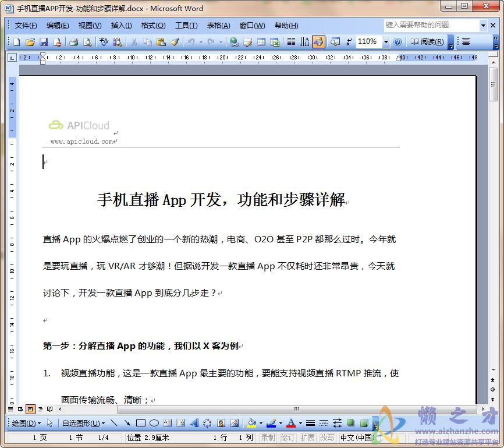
Task: Open the 帮助(H) menu
Action: click(x=286, y=26)
